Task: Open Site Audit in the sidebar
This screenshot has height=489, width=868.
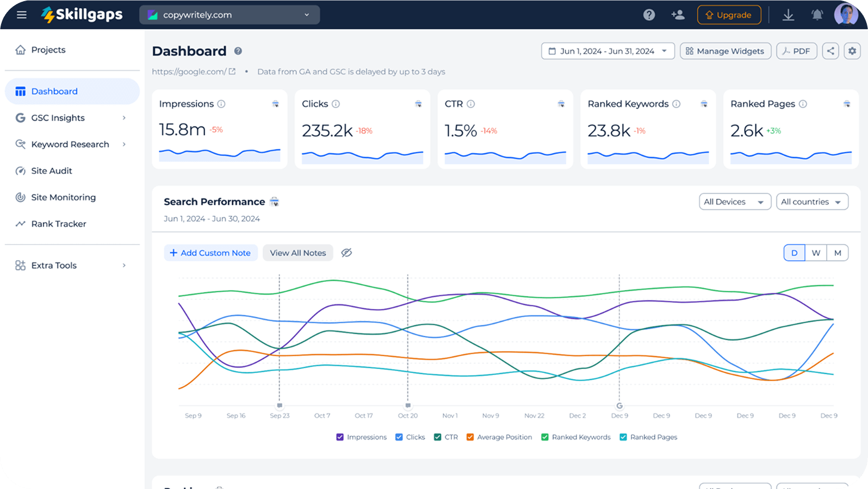Action: [x=52, y=171]
